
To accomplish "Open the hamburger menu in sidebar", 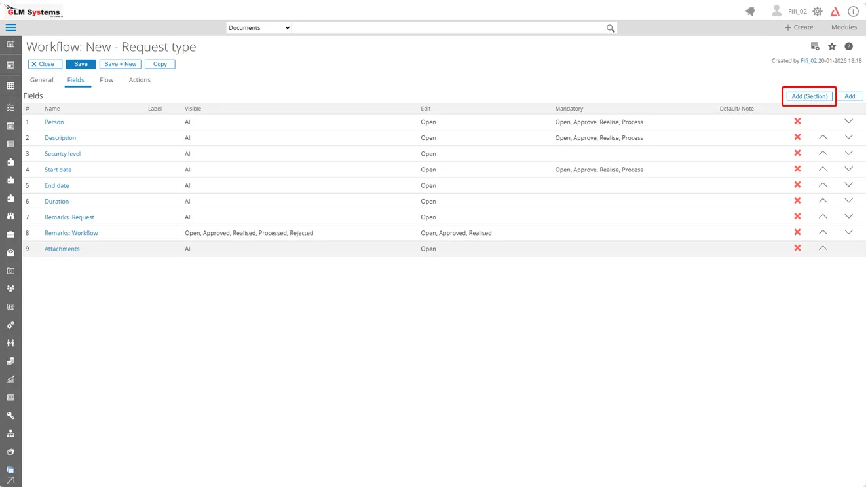I will coord(10,27).
